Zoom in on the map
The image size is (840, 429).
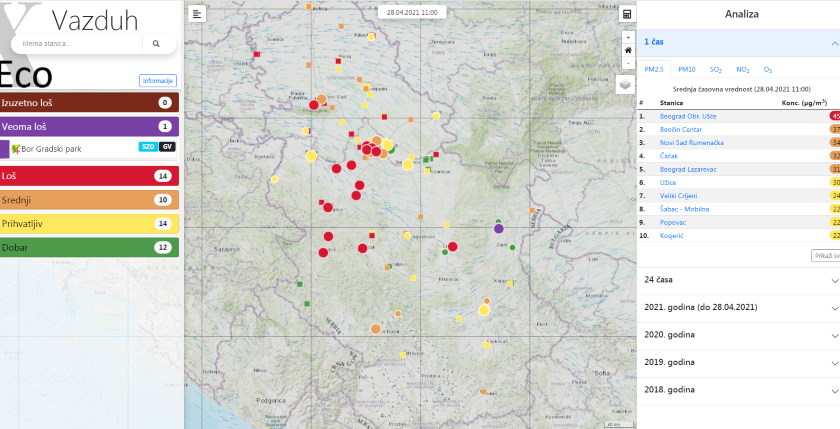(x=627, y=37)
